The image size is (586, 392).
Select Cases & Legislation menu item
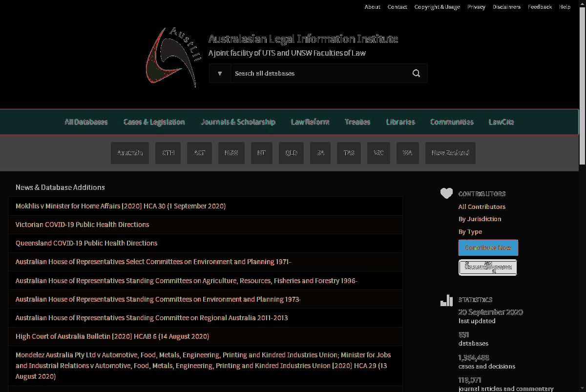click(154, 122)
